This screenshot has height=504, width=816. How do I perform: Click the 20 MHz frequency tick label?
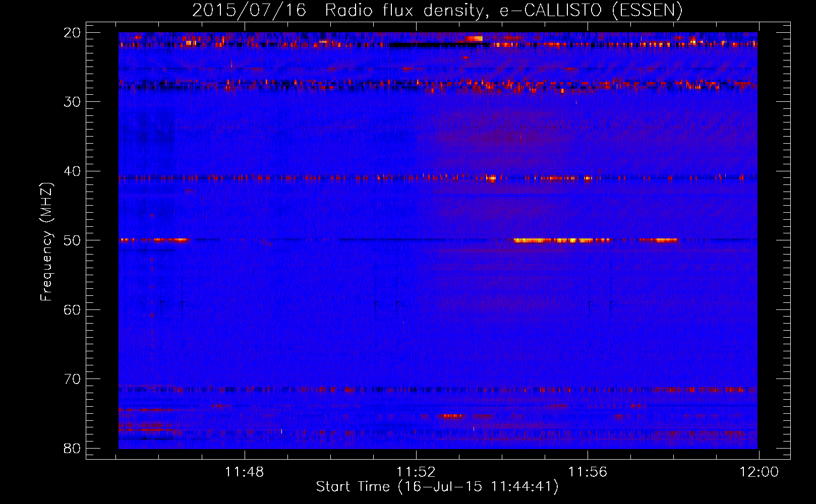click(72, 33)
